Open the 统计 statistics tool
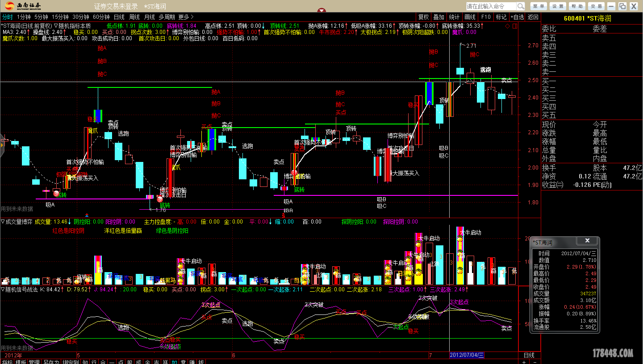 click(454, 17)
